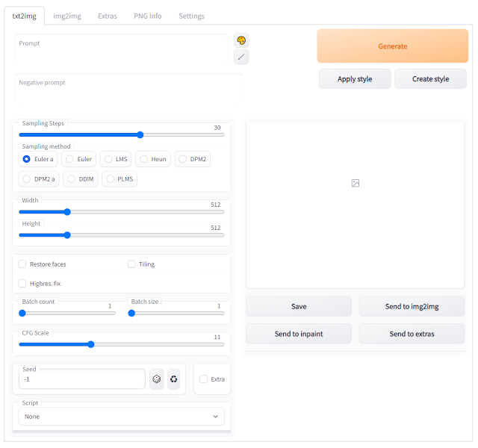Tick the Extra seed options checkbox

(x=203, y=379)
